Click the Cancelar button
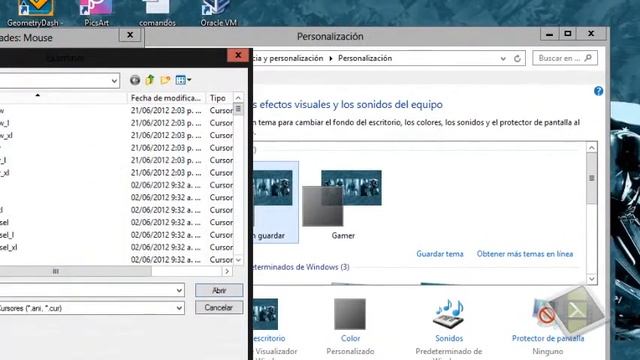This screenshot has height=360, width=640. [x=219, y=307]
